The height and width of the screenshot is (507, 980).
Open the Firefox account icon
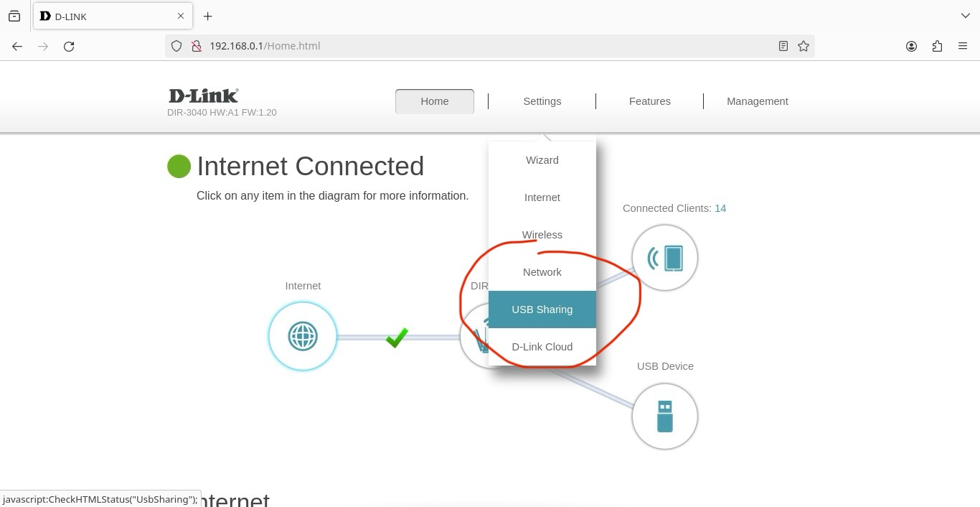911,46
